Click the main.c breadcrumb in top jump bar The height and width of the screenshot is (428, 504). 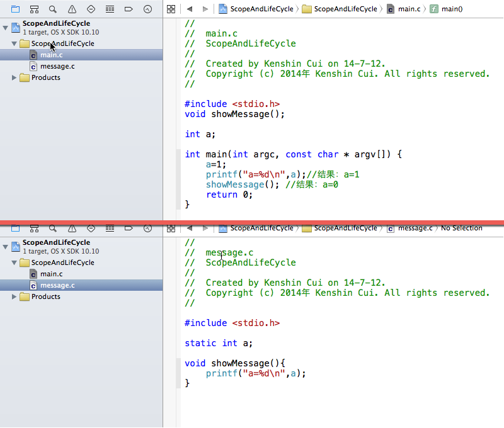pos(410,9)
